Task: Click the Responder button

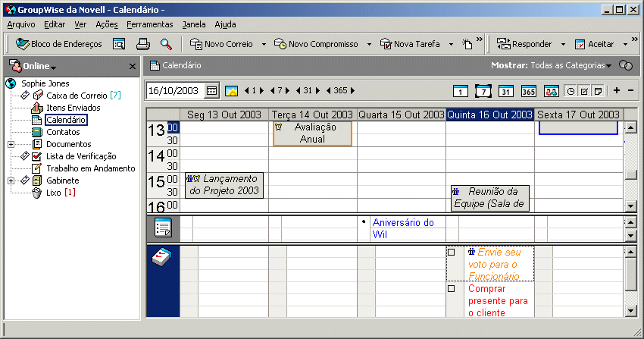Action: coord(524,44)
